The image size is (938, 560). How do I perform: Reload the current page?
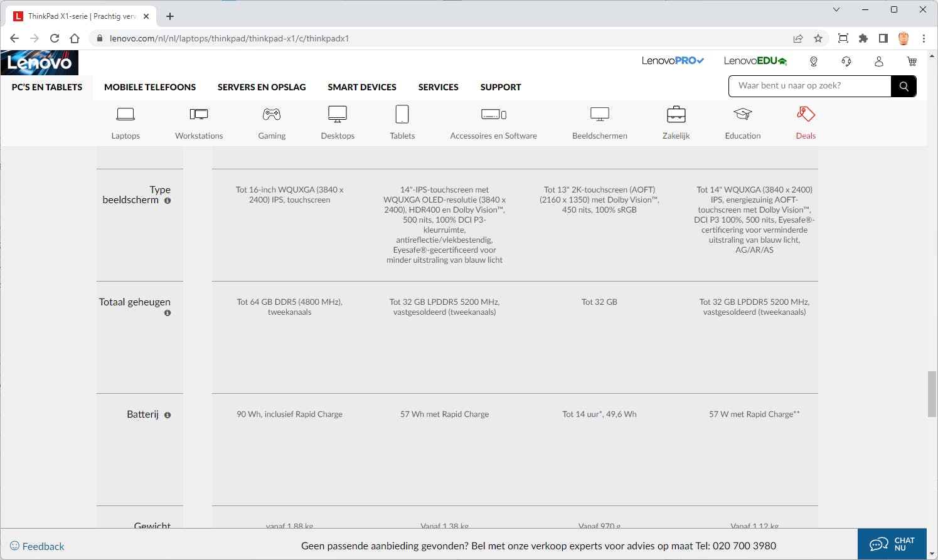click(x=55, y=38)
